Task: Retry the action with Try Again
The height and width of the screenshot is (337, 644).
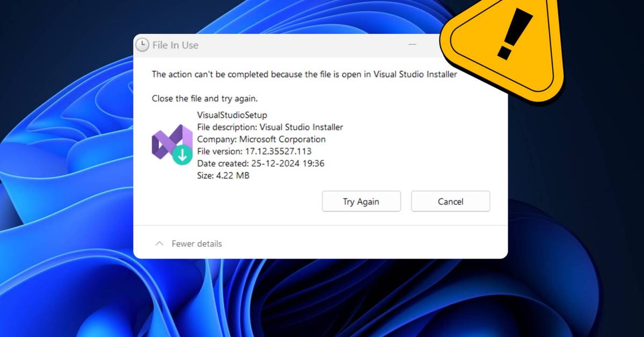Action: coord(361,201)
